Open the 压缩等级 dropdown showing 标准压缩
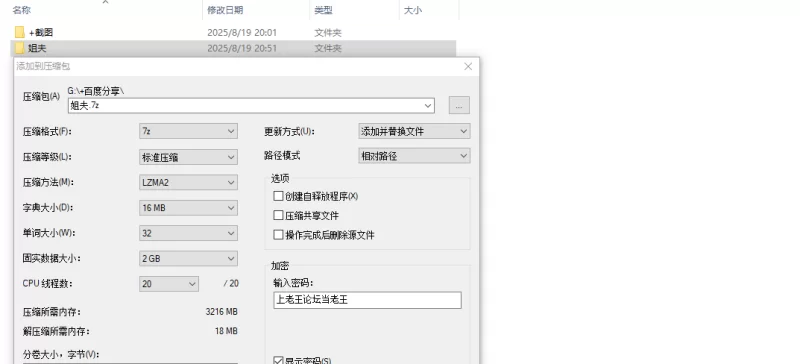Screen dimensions: 800x364 pyautogui.click(x=188, y=157)
